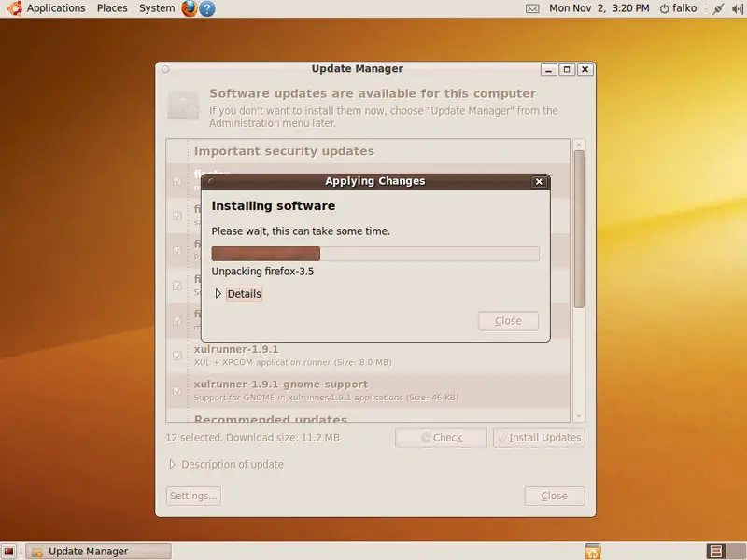Expand the Details section

pos(238,294)
